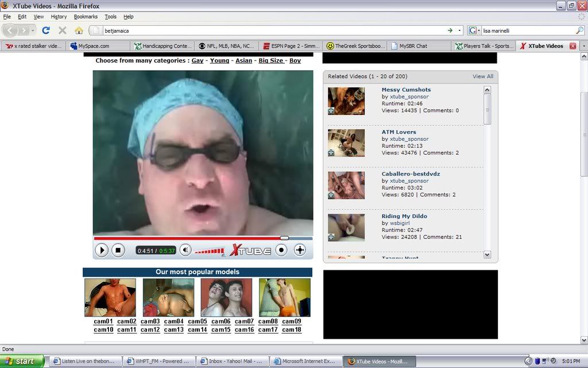This screenshot has height=368, width=588.
Task: Click the browser Forward arrow button
Action: coord(24,30)
